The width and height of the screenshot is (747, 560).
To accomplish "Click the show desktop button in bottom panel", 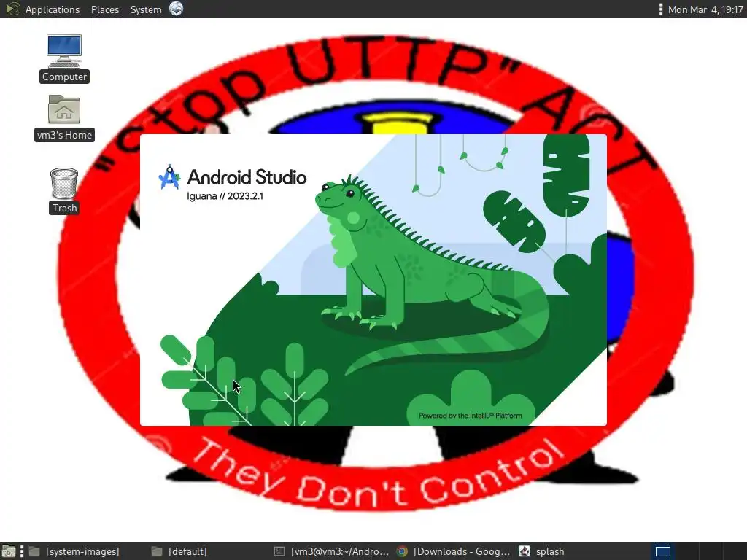I will pos(9,551).
